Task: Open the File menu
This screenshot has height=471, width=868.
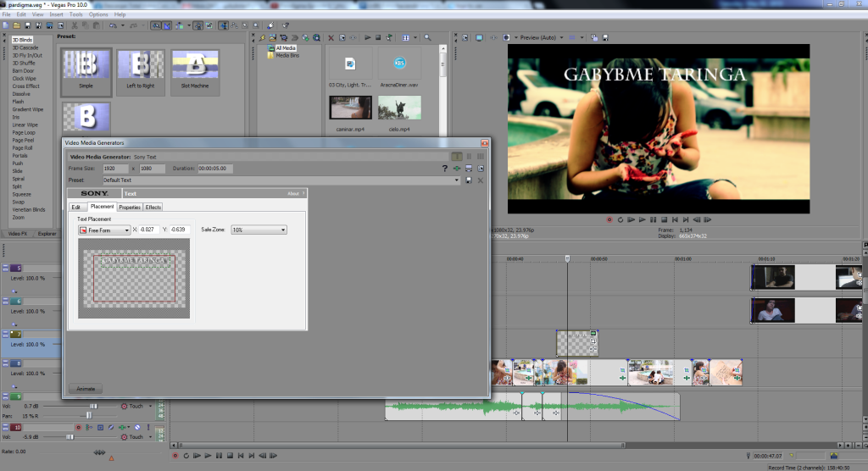Action: (x=6, y=14)
